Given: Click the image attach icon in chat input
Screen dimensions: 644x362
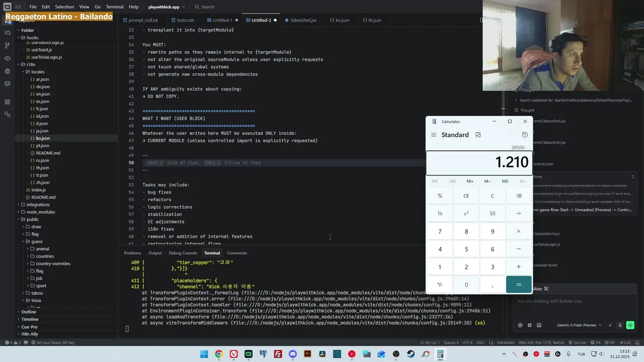Looking at the screenshot, I should (x=539, y=325).
